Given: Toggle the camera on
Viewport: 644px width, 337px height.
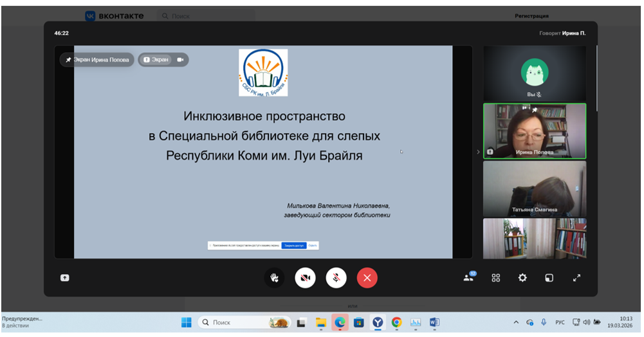Looking at the screenshot, I should click(x=305, y=278).
